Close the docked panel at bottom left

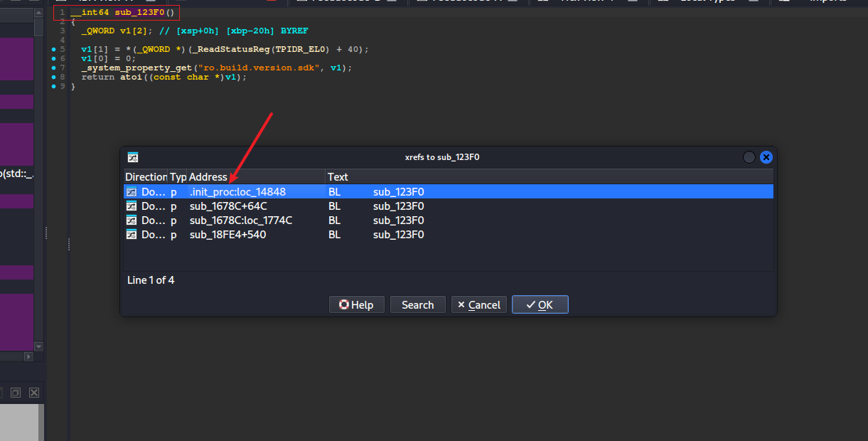click(33, 393)
